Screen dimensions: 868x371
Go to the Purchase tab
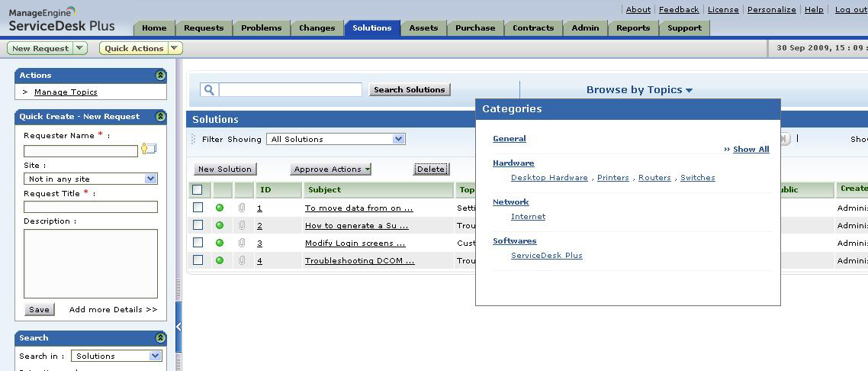tap(475, 27)
